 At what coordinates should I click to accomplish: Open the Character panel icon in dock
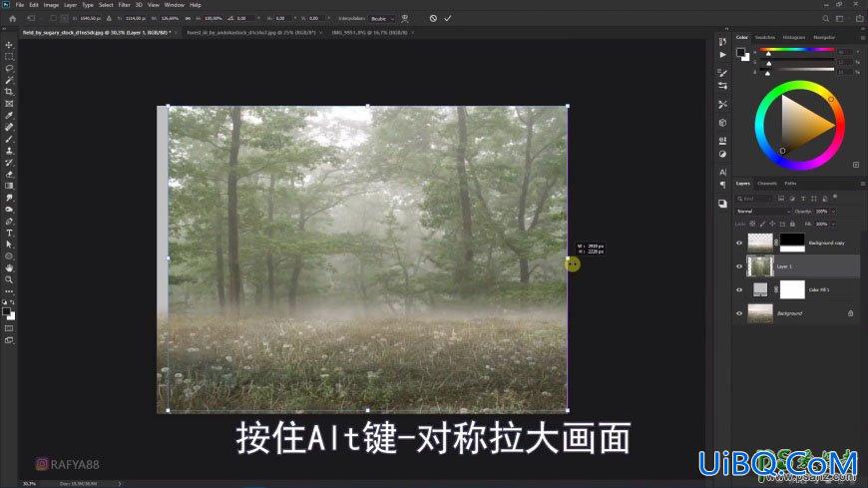(722, 173)
